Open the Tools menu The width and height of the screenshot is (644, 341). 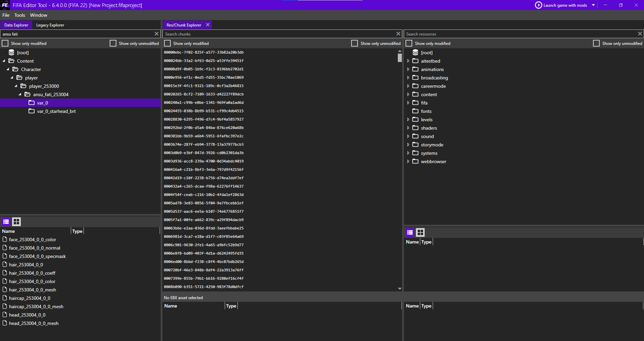click(x=19, y=15)
